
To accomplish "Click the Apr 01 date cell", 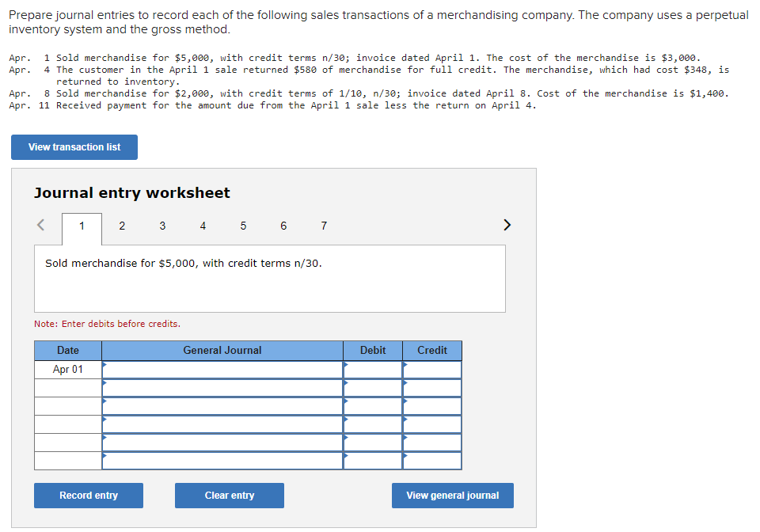I will click(68, 370).
